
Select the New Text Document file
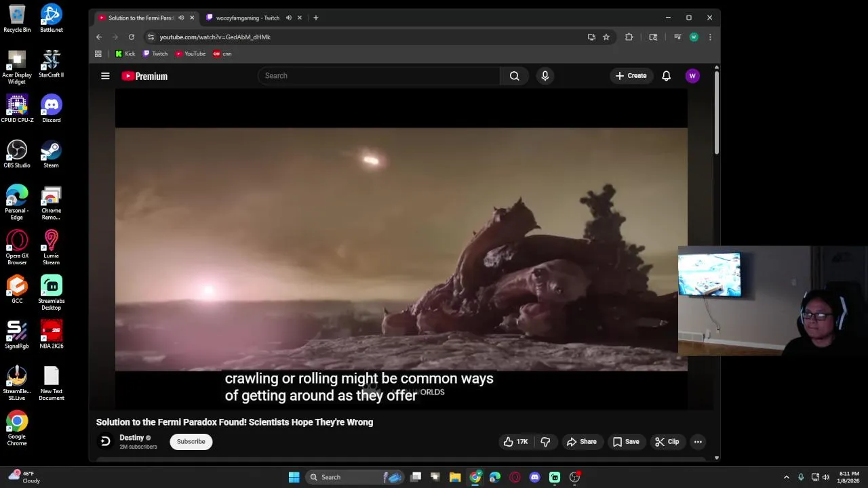(x=51, y=383)
